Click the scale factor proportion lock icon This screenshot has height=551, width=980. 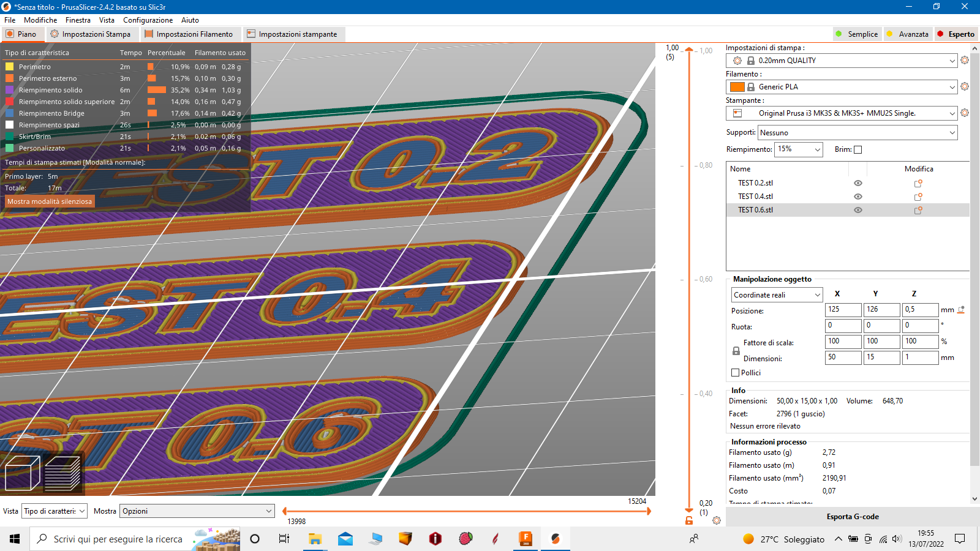(x=736, y=351)
